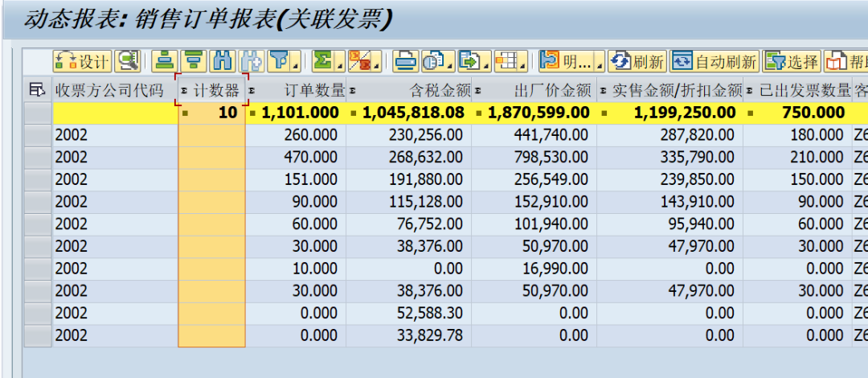Click total invoiced quantity 750.000
868x378 pixels.
tap(798, 113)
